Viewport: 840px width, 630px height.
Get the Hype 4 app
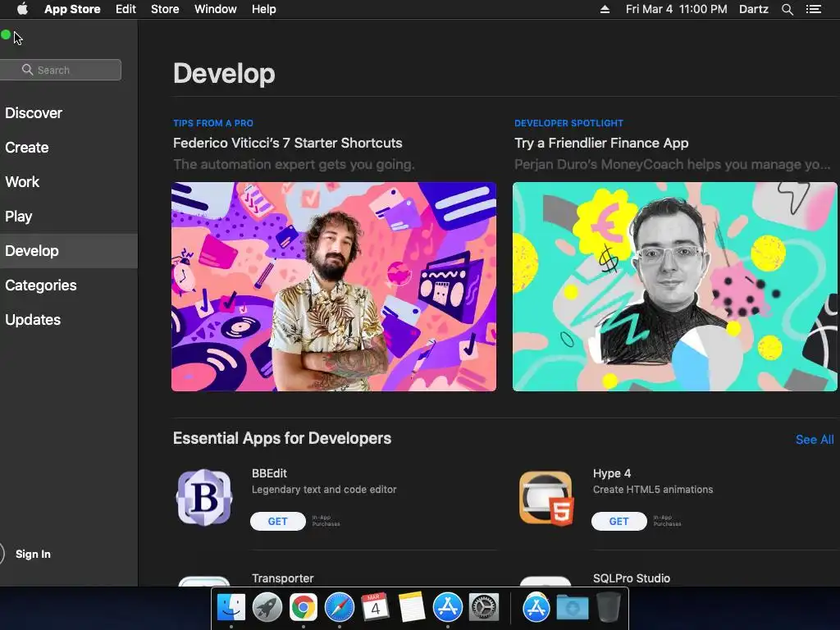619,521
